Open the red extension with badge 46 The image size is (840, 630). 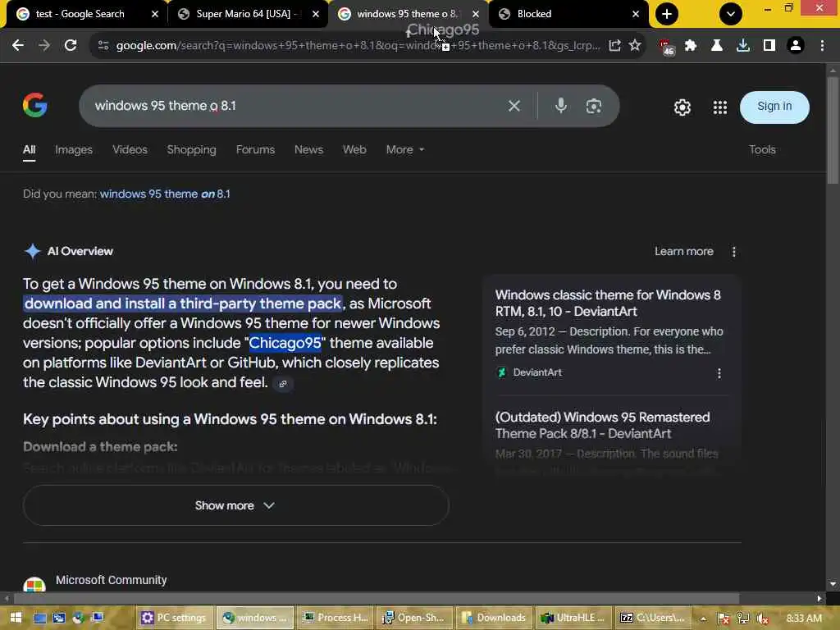[666, 47]
